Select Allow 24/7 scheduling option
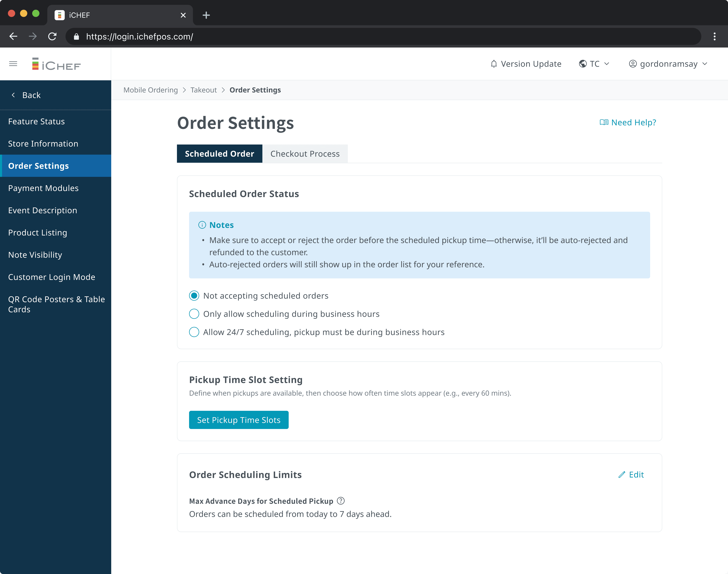The height and width of the screenshot is (574, 728). pos(194,332)
